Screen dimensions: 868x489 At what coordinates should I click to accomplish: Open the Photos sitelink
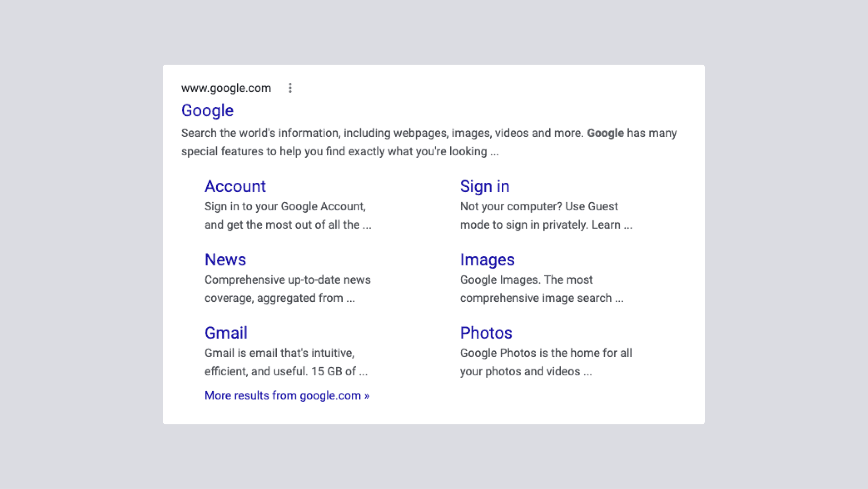(486, 333)
